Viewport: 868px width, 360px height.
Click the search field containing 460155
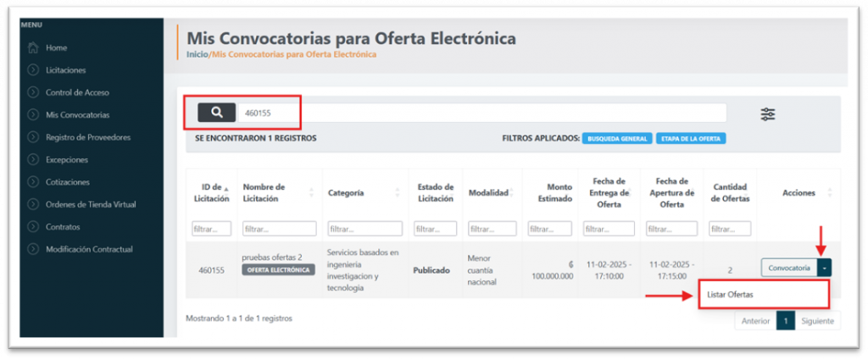click(481, 113)
